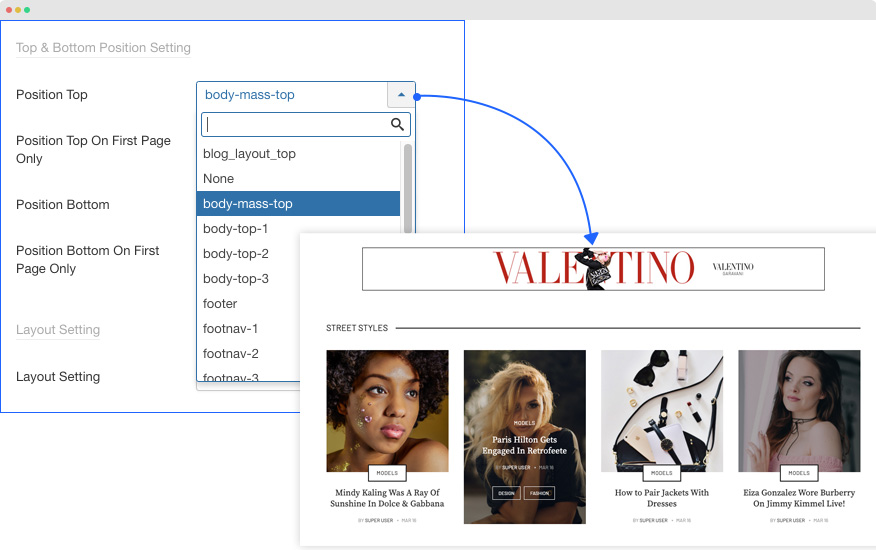This screenshot has height=550, width=876.
Task: Click MODELS tag under Mindy Kaling image
Action: 387,473
